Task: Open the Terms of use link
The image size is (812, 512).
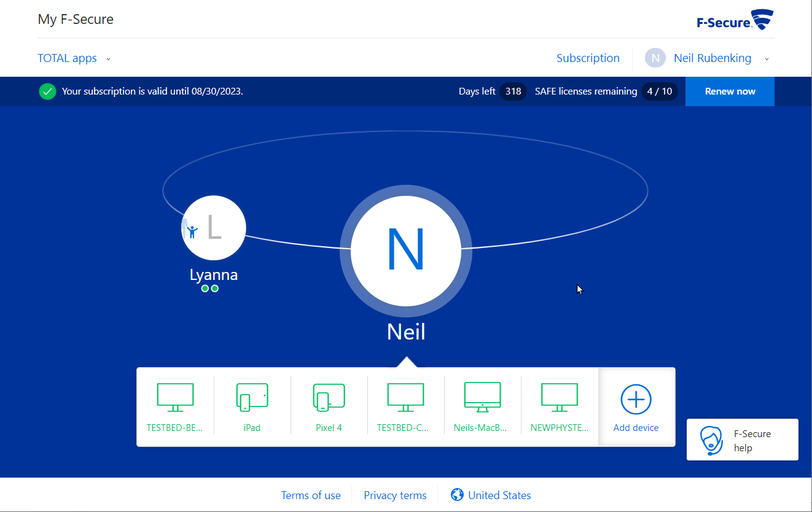Action: click(311, 495)
